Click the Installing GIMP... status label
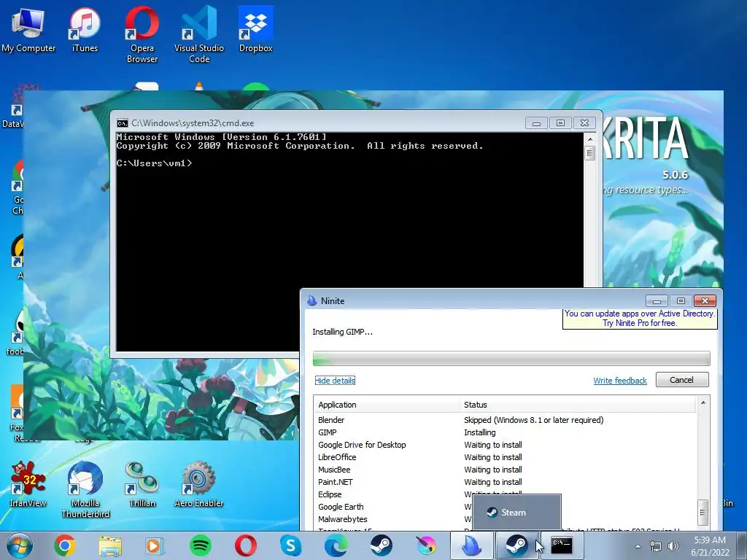Screen dimensions: 747x560 click(x=343, y=332)
